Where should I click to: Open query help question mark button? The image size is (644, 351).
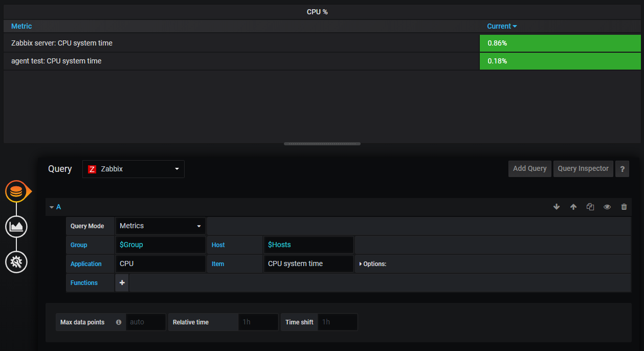(622, 169)
